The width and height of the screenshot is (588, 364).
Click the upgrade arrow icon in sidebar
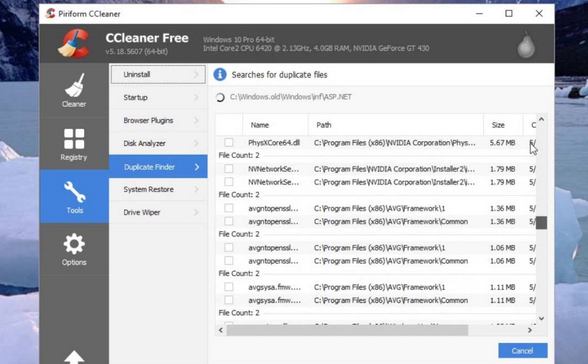pyautogui.click(x=74, y=357)
